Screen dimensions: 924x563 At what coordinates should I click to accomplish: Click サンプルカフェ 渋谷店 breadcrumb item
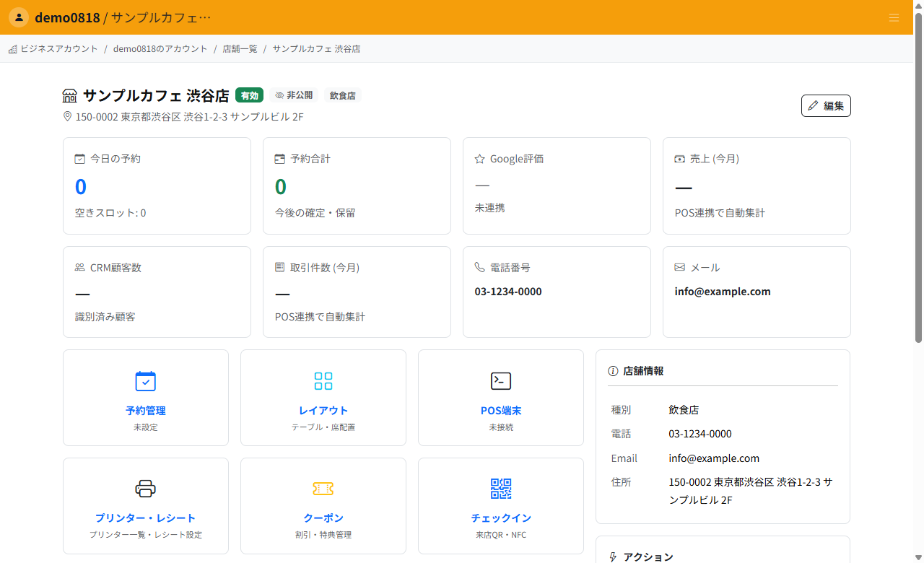click(x=316, y=49)
